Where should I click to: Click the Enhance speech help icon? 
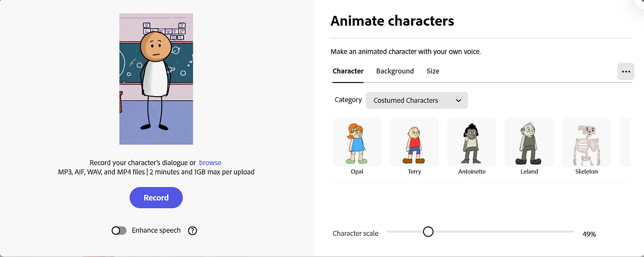192,231
